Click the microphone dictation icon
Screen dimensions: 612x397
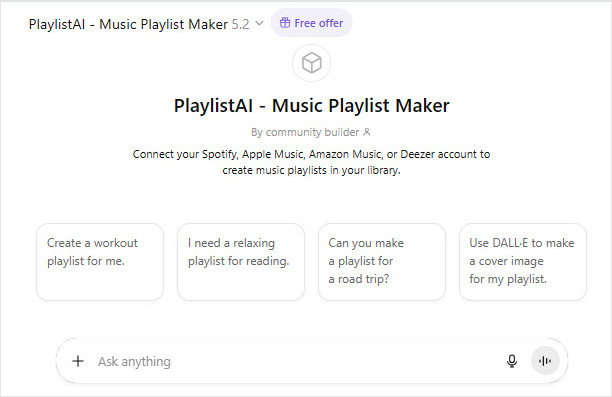[x=512, y=361]
